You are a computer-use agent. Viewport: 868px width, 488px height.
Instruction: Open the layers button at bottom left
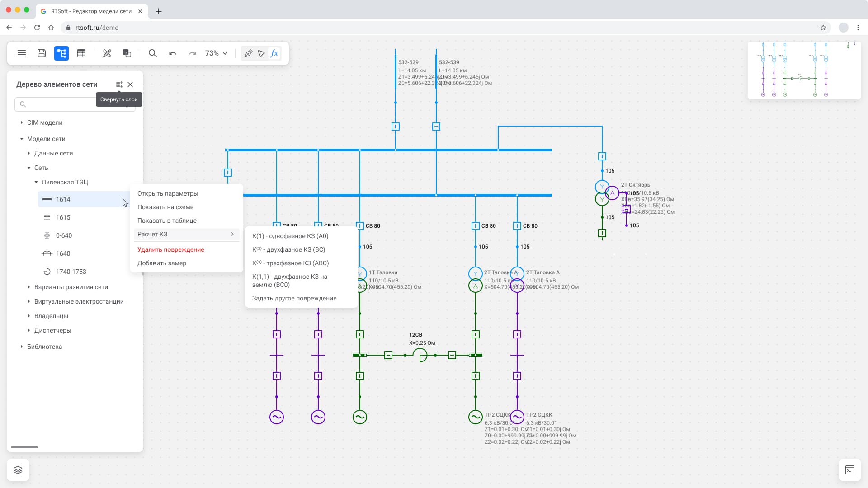click(18, 470)
